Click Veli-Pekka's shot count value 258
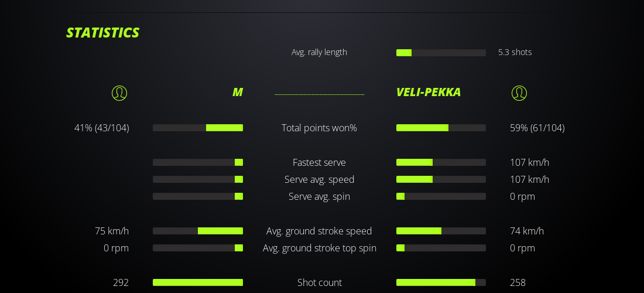The width and height of the screenshot is (644, 293). (518, 282)
